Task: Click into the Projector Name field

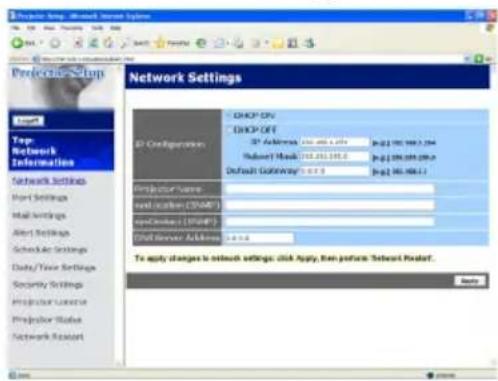Action: (330, 189)
